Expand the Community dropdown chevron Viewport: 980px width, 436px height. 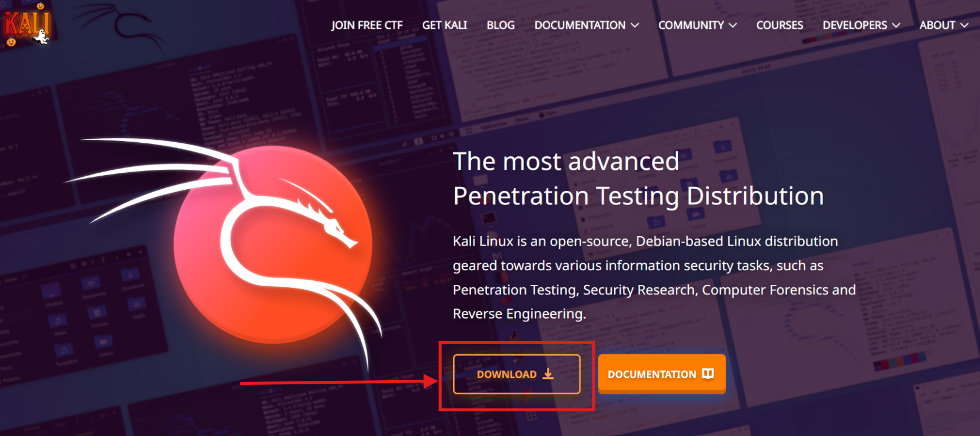pyautogui.click(x=732, y=25)
